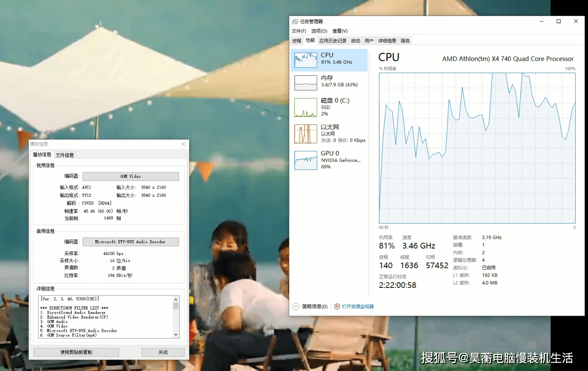Select CPU performance graph thumbnail
The width and height of the screenshot is (588, 371).
click(306, 60)
